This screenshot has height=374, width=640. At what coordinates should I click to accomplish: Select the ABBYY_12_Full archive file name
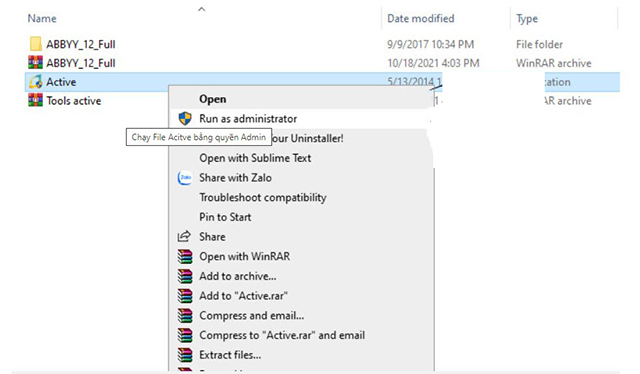click(81, 63)
